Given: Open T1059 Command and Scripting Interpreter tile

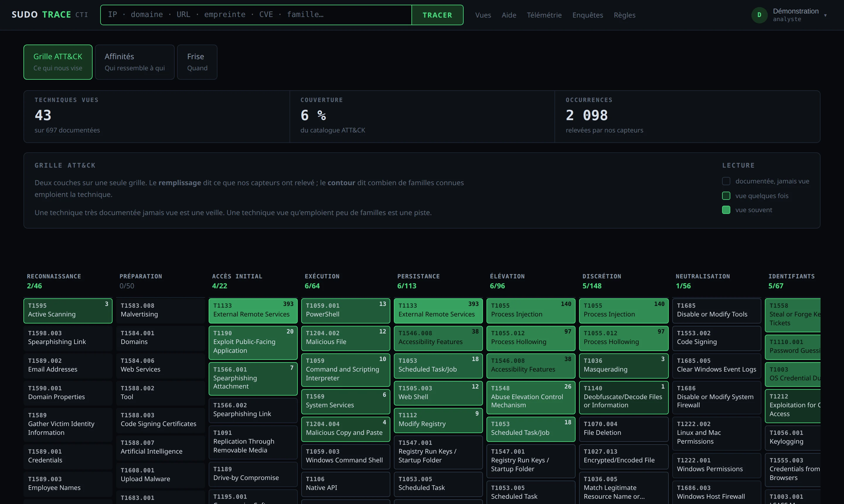Looking at the screenshot, I should 346,370.
